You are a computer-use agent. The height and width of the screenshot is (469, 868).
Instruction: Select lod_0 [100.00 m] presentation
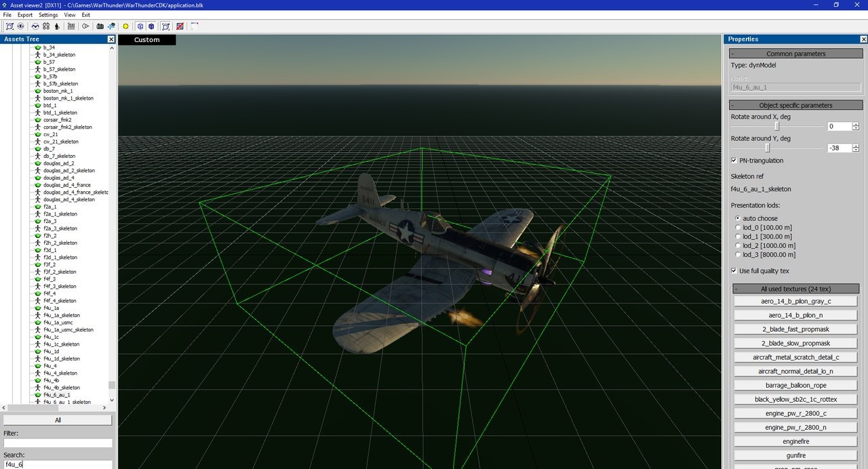[x=738, y=227]
